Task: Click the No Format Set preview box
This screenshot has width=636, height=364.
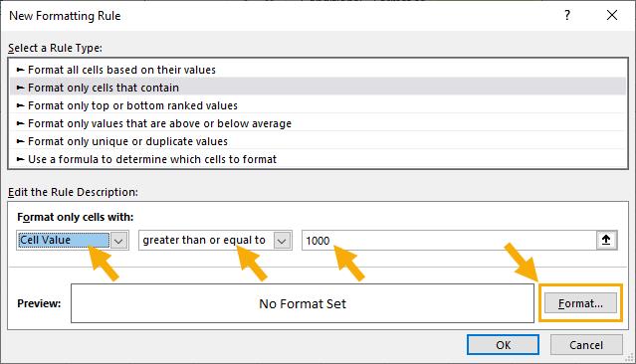Action: 303,303
